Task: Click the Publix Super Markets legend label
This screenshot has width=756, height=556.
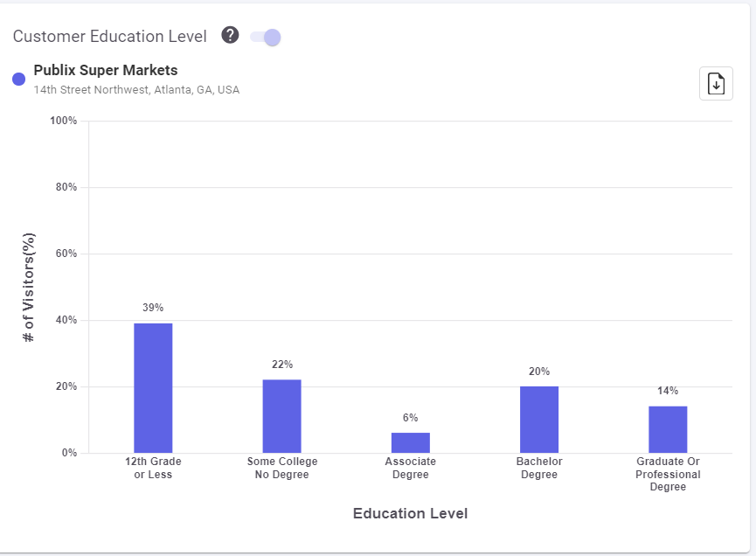Action: coord(106,71)
